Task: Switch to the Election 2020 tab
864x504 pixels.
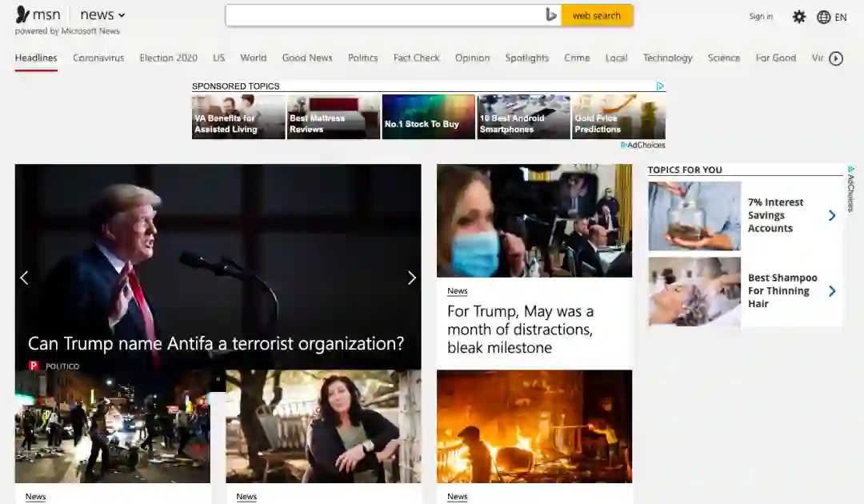Action: [x=168, y=58]
